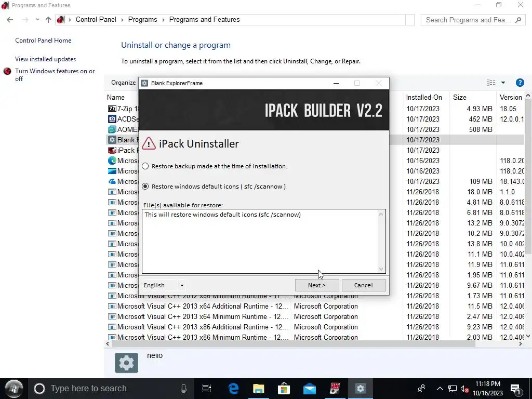532x399 pixels.
Task: Cancel the iPack Uninstaller dialog
Action: click(363, 285)
